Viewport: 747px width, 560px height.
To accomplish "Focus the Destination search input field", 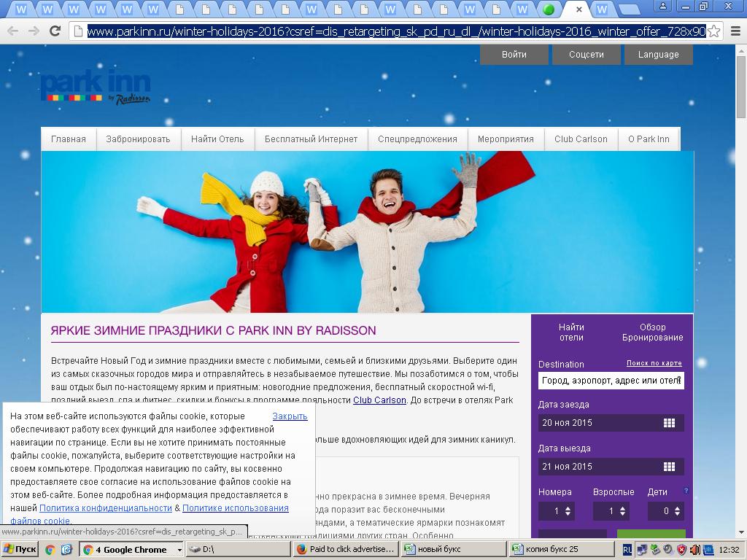I will coord(611,381).
